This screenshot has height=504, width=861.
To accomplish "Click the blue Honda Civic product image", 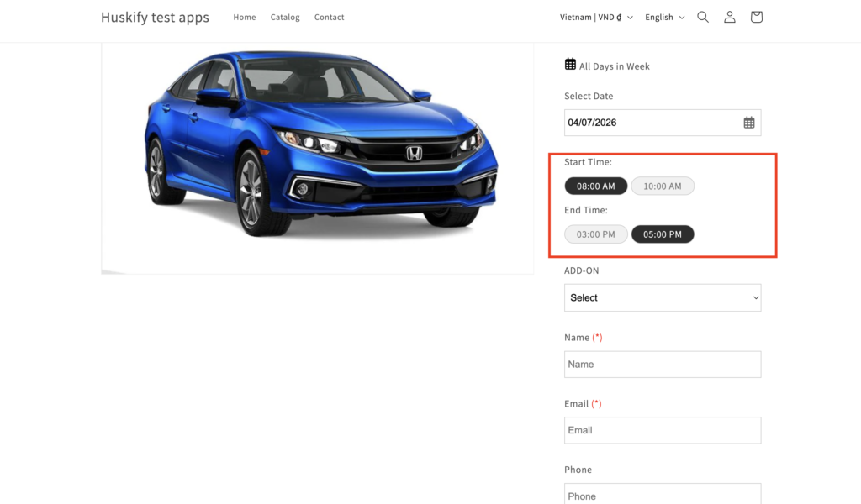I will 320,143.
